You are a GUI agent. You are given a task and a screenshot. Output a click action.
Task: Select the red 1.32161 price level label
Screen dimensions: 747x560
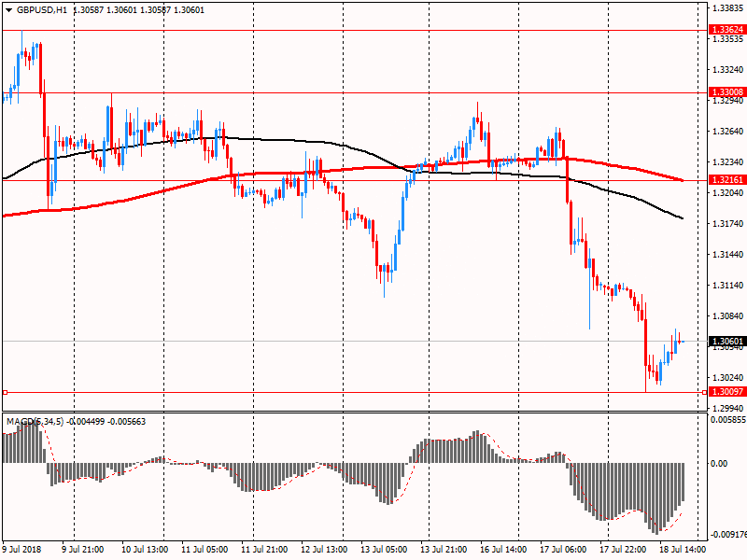[x=727, y=180]
